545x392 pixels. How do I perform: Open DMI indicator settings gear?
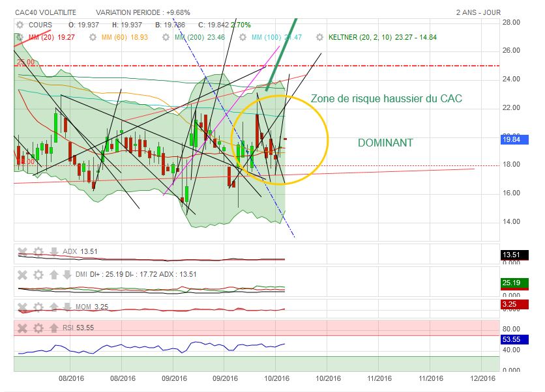tap(38, 275)
